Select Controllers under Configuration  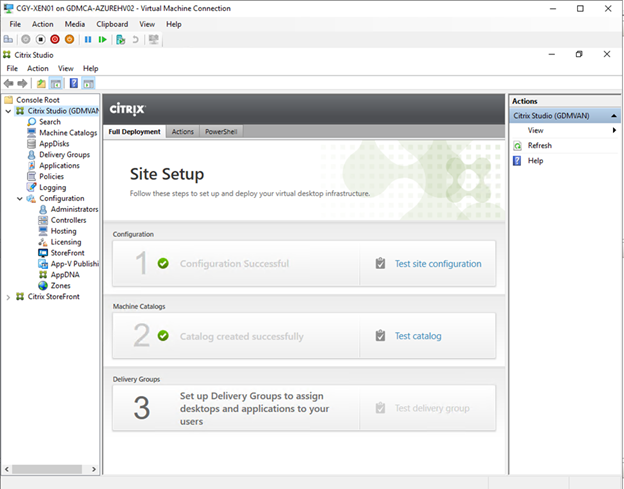68,220
